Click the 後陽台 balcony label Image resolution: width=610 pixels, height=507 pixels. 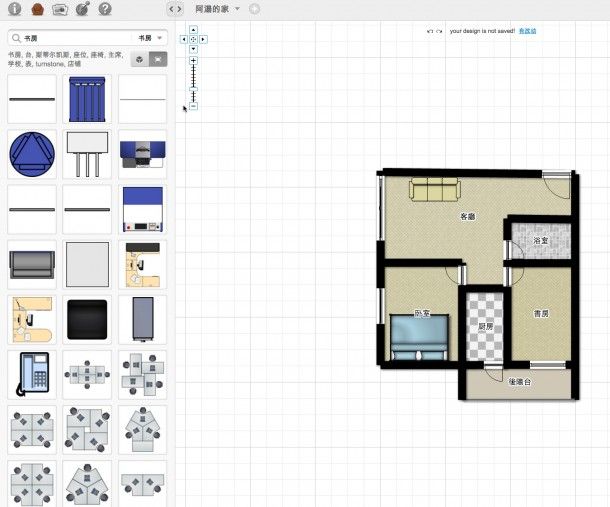520,382
